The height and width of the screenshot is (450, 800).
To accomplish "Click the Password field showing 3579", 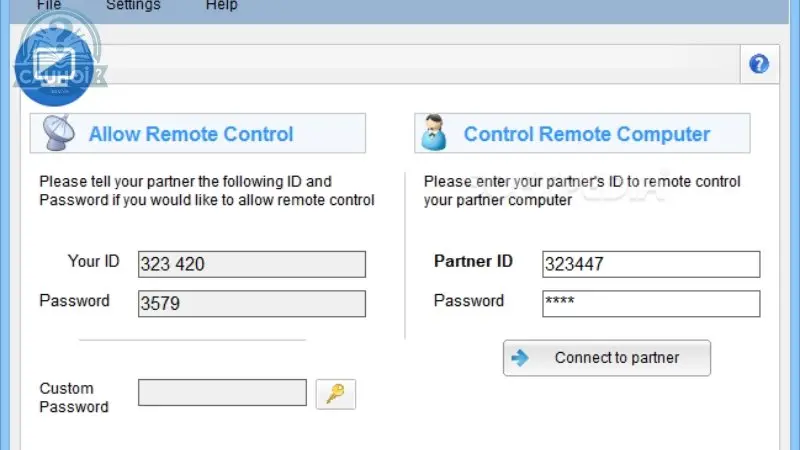I will tap(252, 304).
